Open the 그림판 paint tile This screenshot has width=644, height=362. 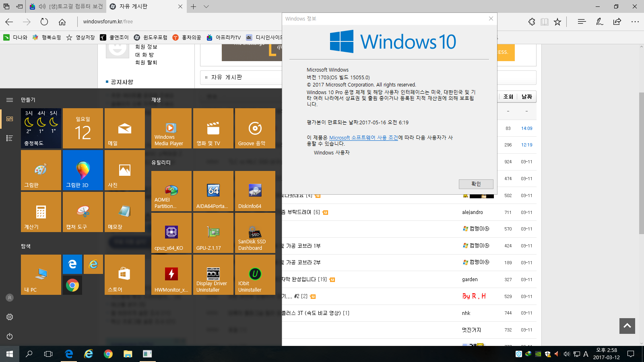pos(41,170)
